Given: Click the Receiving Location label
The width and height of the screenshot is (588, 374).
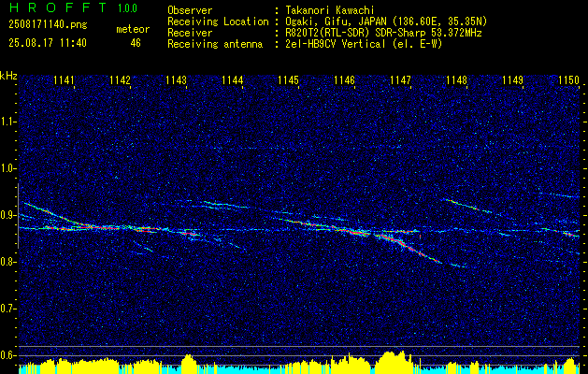Looking at the screenshot, I should (x=218, y=22).
